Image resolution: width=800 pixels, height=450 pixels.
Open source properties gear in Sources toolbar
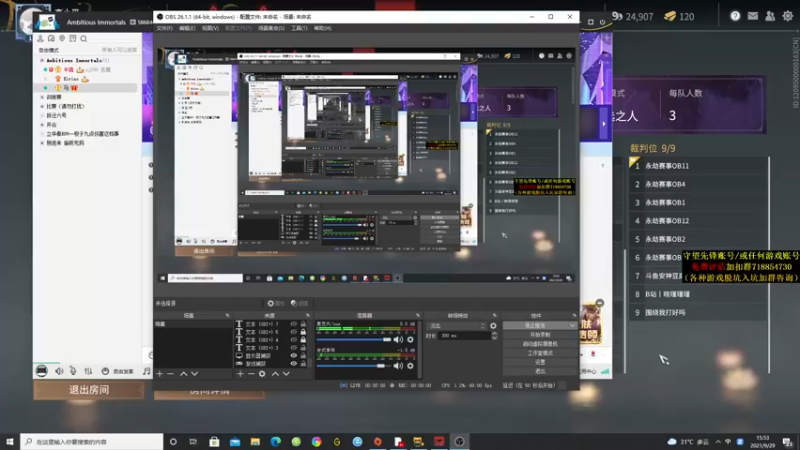[x=262, y=374]
